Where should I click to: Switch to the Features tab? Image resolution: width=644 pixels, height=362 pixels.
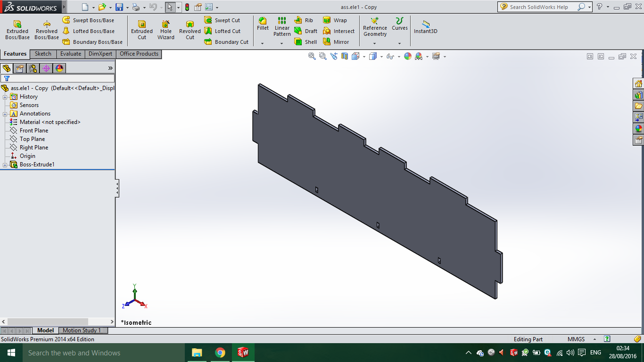[x=15, y=54]
